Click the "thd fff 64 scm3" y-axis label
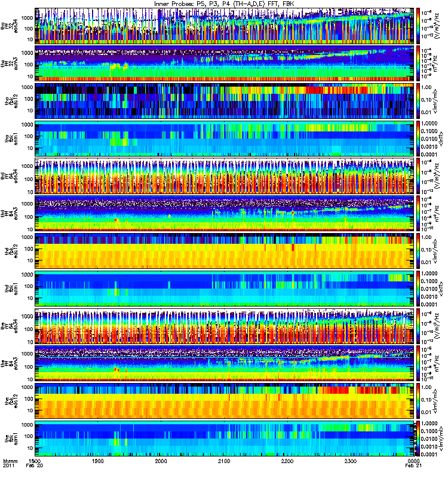The image size is (448, 478). tap(10, 213)
